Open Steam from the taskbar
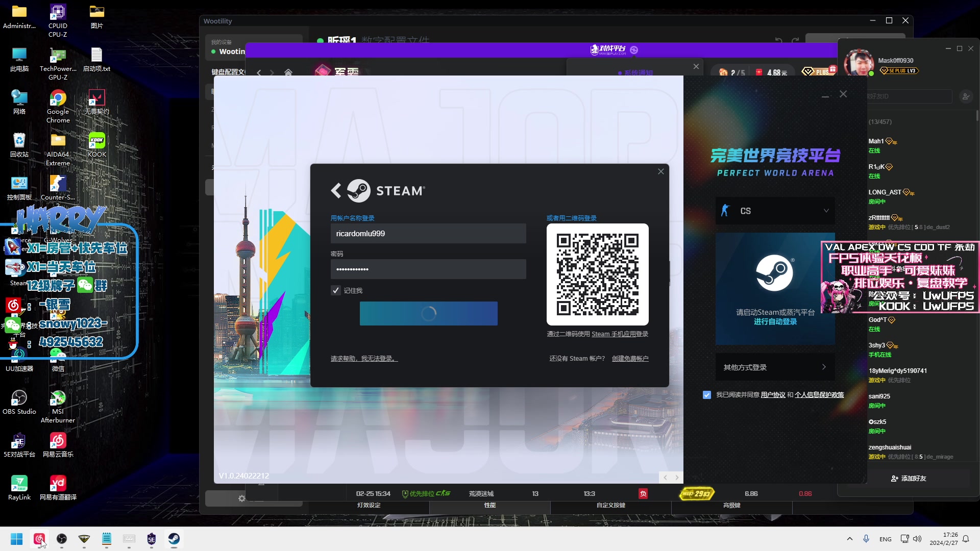 click(x=174, y=539)
